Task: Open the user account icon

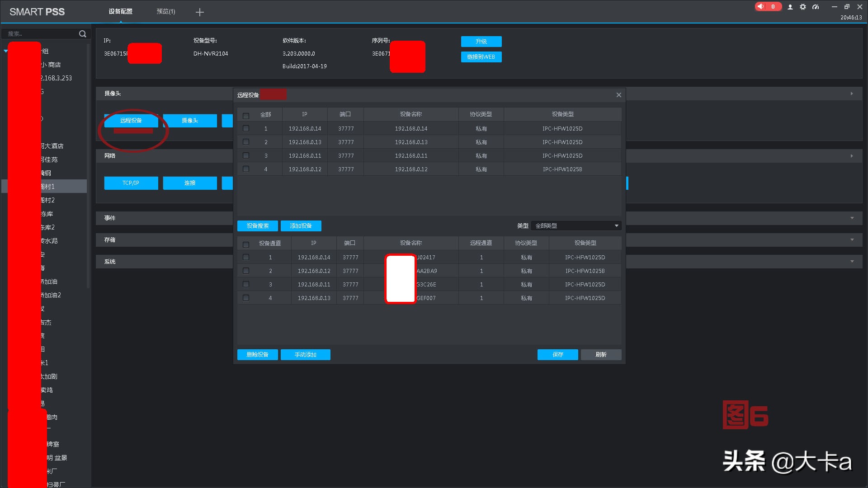Action: pos(790,7)
